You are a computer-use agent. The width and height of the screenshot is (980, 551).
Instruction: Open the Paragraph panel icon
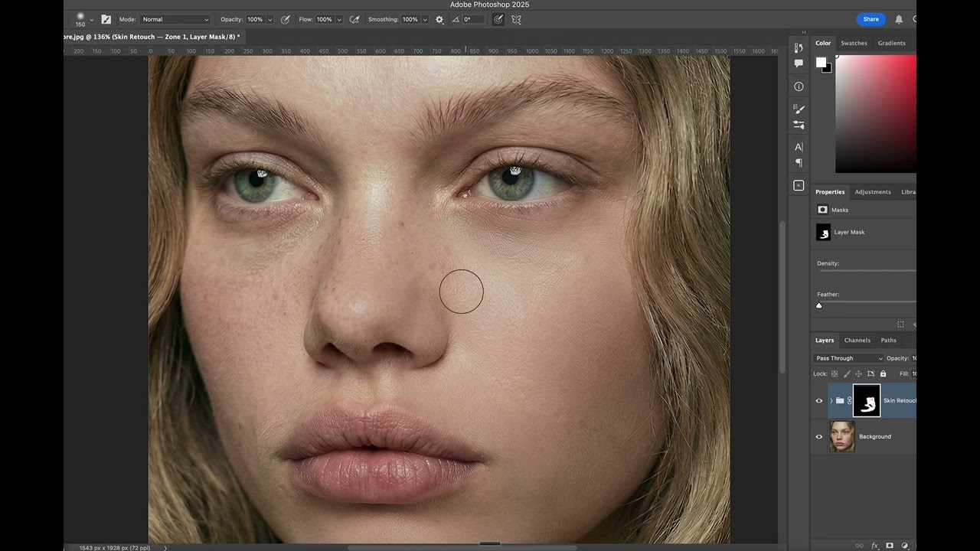pos(799,162)
